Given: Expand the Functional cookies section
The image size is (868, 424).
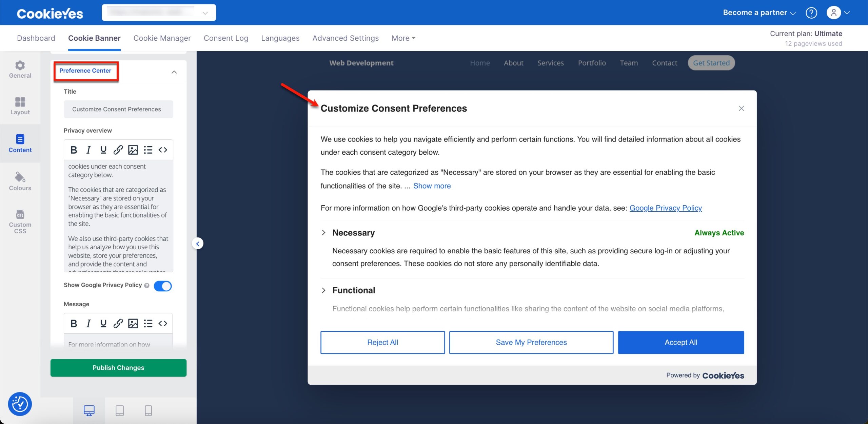Looking at the screenshot, I should click(324, 291).
